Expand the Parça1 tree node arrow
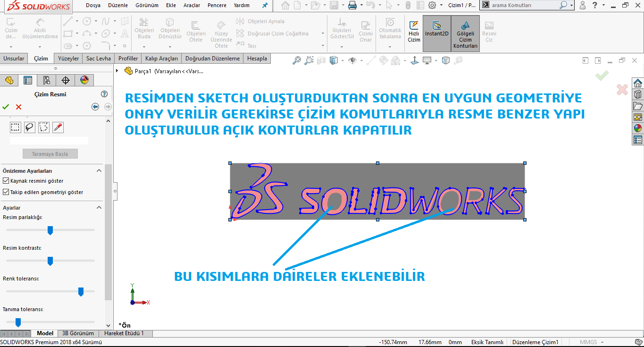 (x=117, y=71)
